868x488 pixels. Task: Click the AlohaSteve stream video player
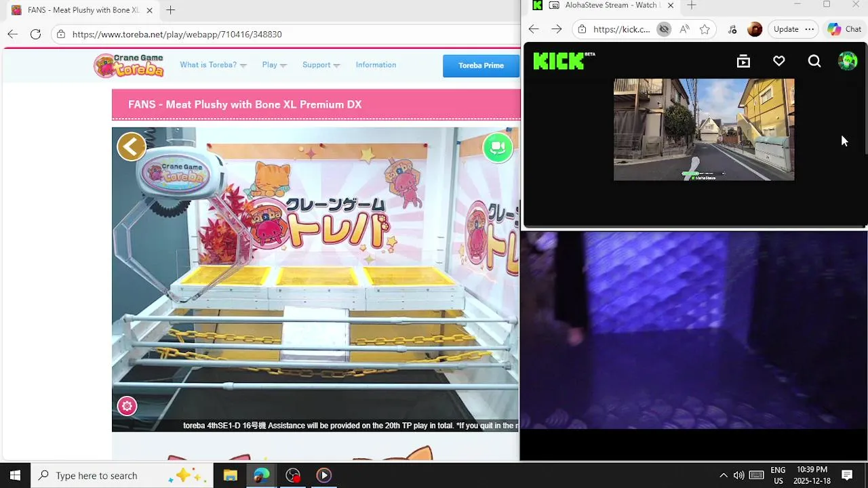[704, 129]
